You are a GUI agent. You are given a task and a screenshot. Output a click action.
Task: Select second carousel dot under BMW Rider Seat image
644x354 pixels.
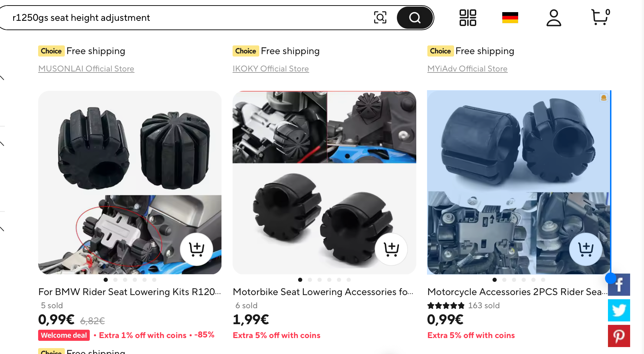pos(115,280)
